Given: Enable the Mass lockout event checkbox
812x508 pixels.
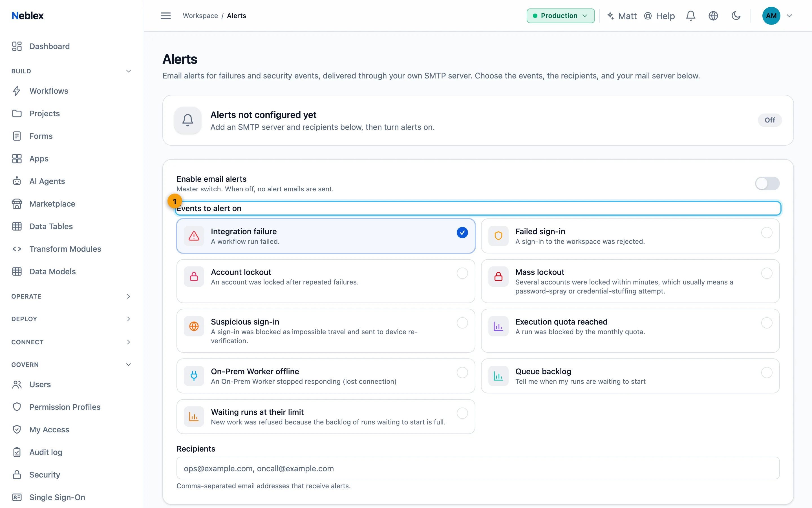Looking at the screenshot, I should [x=766, y=273].
